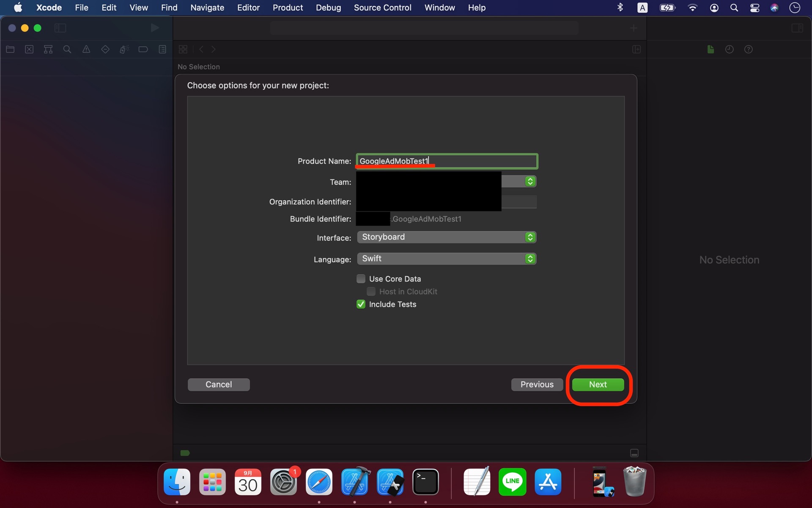This screenshot has height=508, width=812.
Task: Open the Edit menu
Action: point(109,8)
